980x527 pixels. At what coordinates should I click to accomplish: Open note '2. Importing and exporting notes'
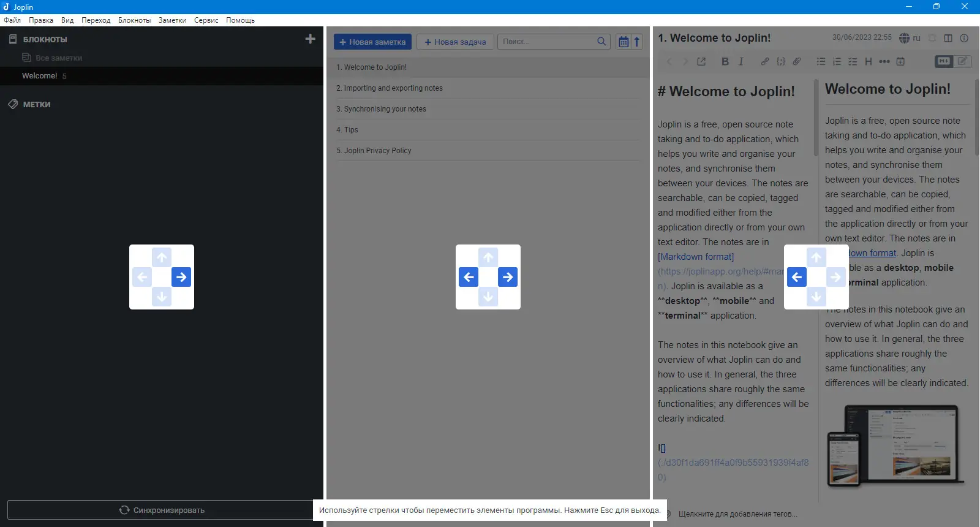[x=488, y=88]
